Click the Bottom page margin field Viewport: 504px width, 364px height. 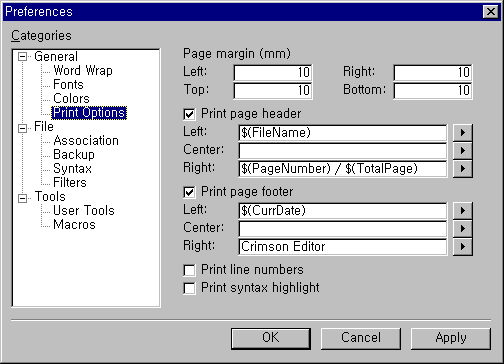point(433,90)
